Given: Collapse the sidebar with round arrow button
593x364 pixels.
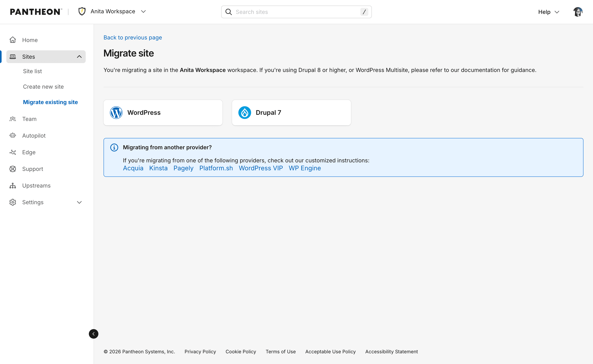Looking at the screenshot, I should click(x=93, y=334).
